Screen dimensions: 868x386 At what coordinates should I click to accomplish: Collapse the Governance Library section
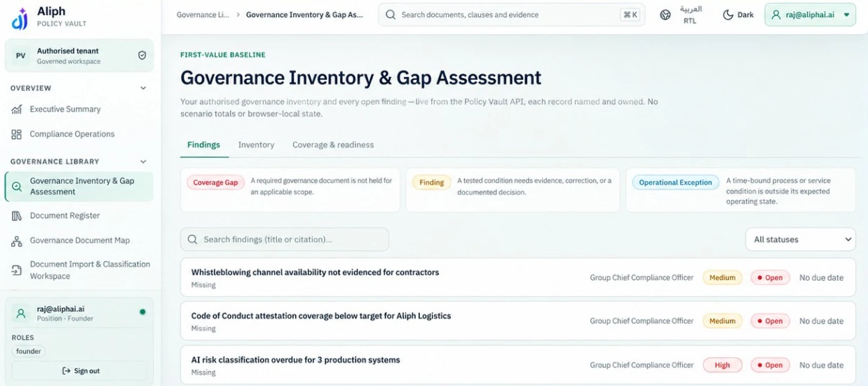pos(143,161)
